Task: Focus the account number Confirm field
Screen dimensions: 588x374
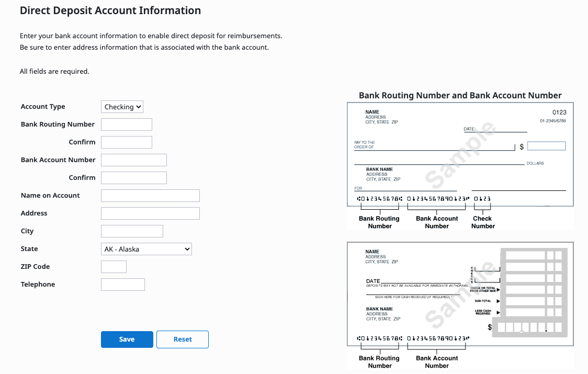Action: 134,178
